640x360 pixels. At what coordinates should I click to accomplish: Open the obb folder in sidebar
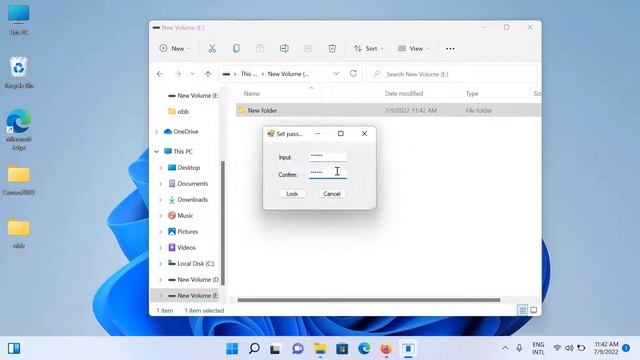[x=178, y=111]
